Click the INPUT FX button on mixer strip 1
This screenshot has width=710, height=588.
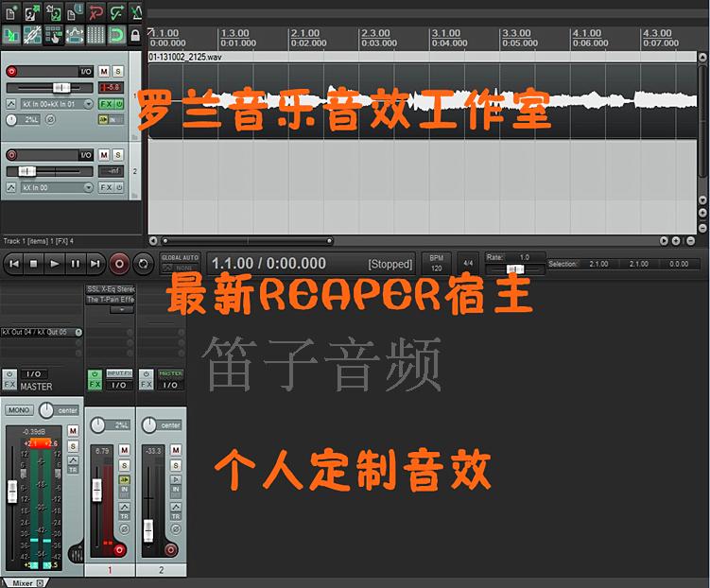click(x=119, y=373)
